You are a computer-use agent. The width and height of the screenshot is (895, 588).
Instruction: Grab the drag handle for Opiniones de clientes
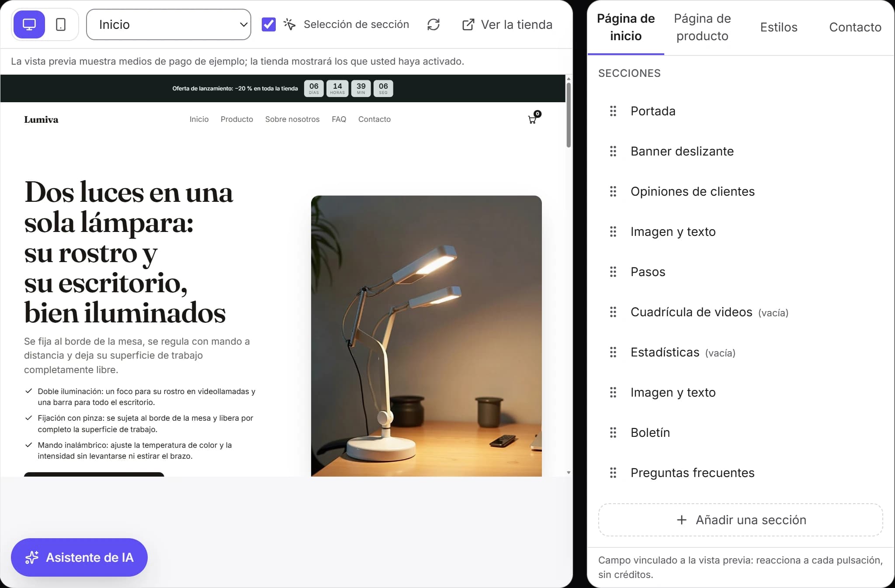point(613,191)
